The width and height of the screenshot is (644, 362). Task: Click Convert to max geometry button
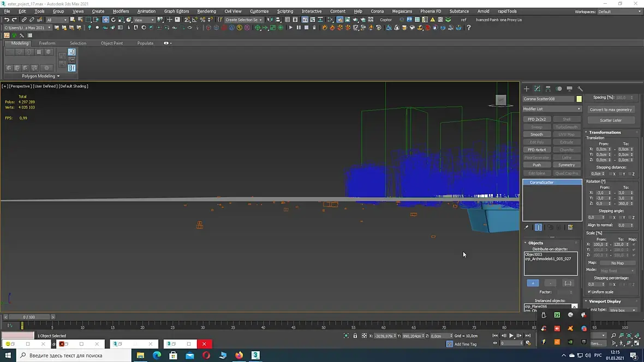click(x=610, y=110)
